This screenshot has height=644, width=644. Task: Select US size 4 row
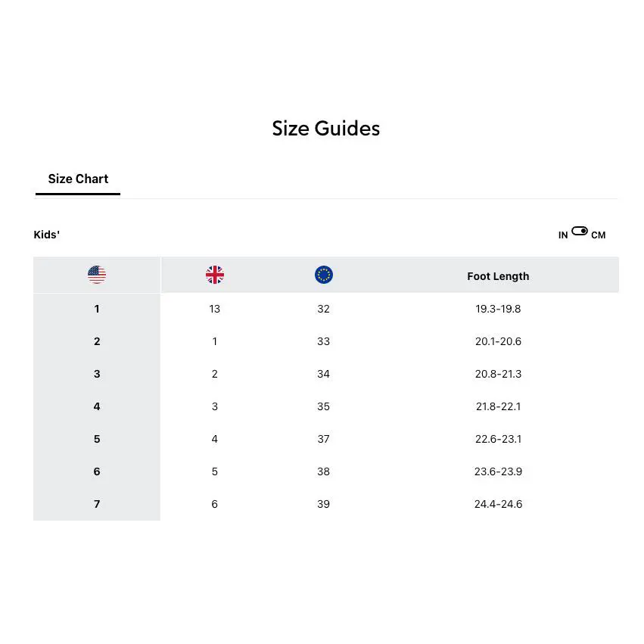(x=326, y=406)
